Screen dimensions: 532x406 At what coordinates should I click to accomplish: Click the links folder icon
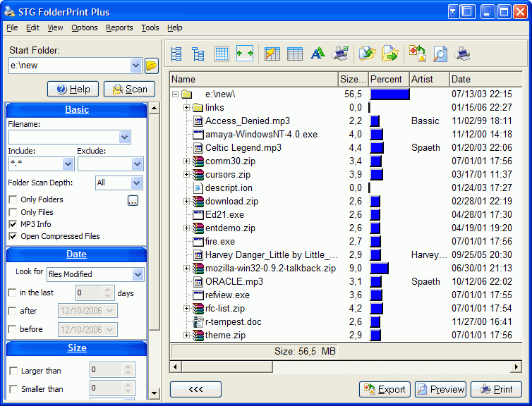coord(198,108)
